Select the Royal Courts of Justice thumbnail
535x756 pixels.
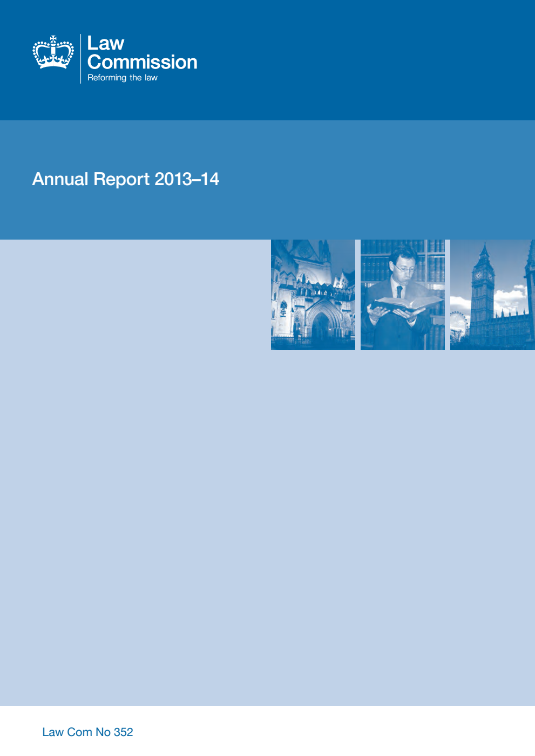click(x=313, y=294)
